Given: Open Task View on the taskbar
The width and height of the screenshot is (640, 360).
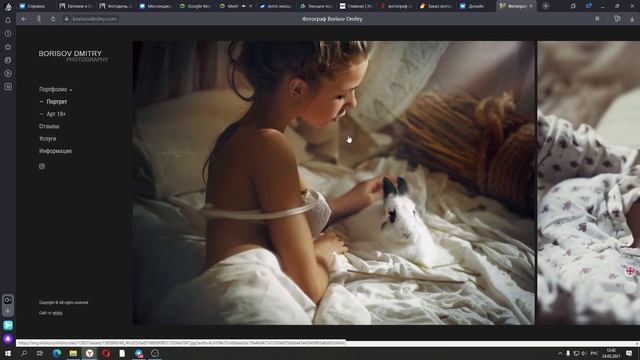Looking at the screenshot, I should coord(40,353).
